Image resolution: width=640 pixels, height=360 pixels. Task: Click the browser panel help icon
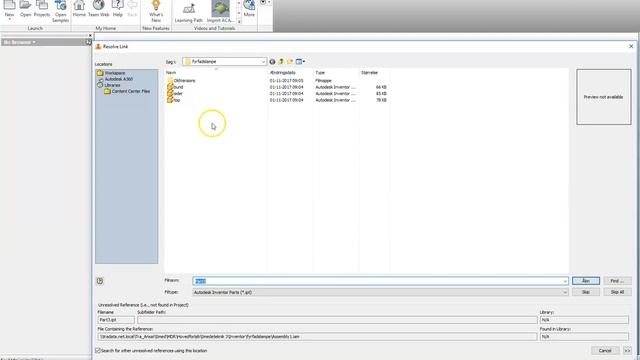(x=88, y=42)
